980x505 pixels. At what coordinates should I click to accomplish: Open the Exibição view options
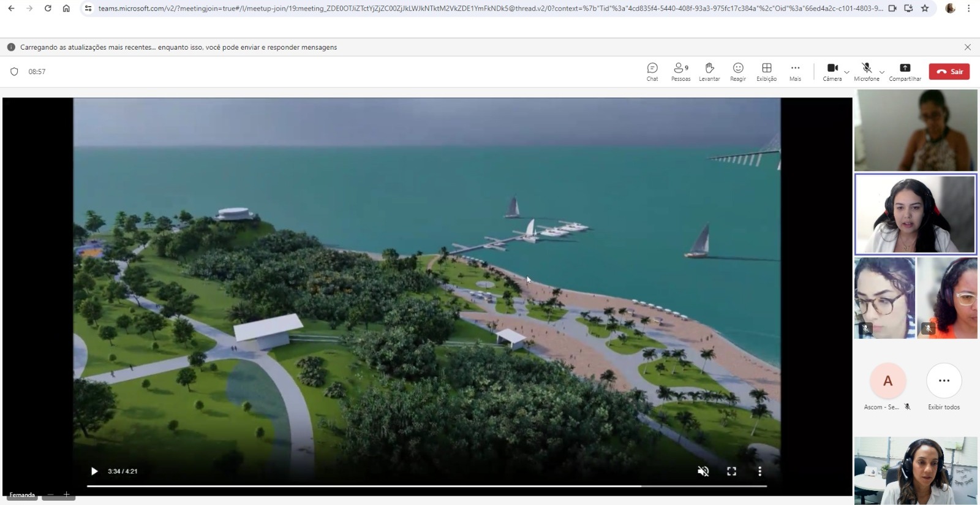[766, 71]
